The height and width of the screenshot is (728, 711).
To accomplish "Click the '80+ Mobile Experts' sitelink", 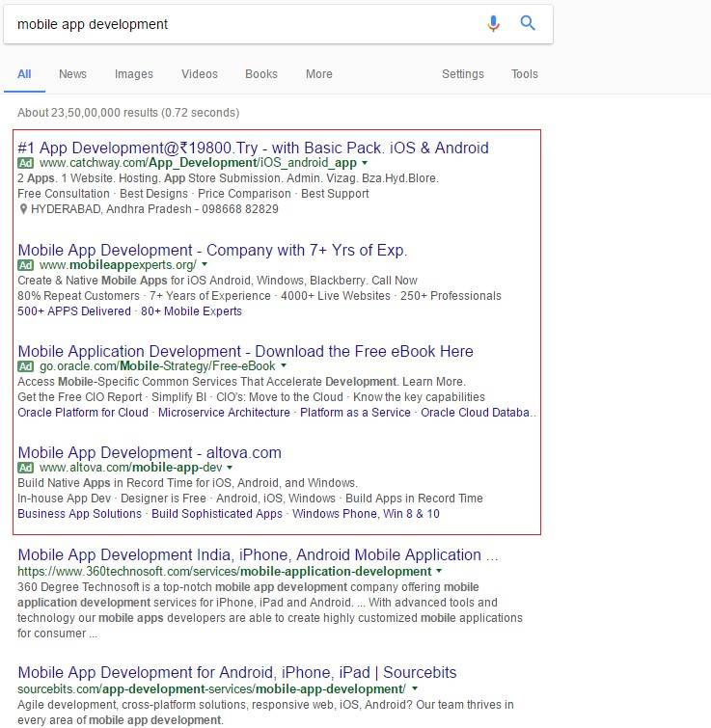I will tap(191, 311).
